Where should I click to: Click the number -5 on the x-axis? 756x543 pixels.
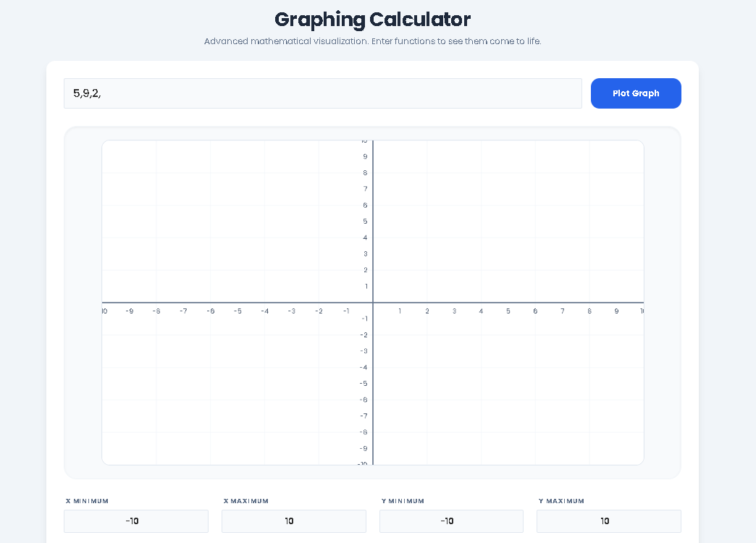pos(238,311)
